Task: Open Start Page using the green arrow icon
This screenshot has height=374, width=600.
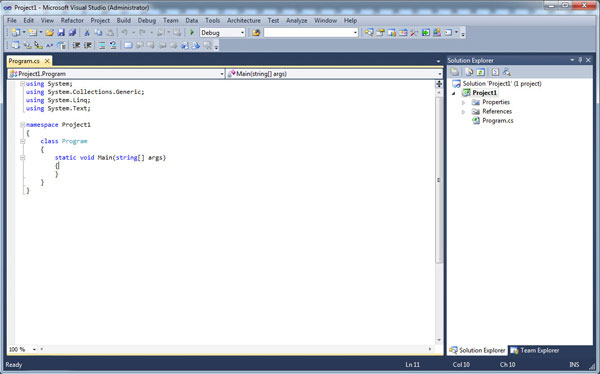Action: [426, 33]
